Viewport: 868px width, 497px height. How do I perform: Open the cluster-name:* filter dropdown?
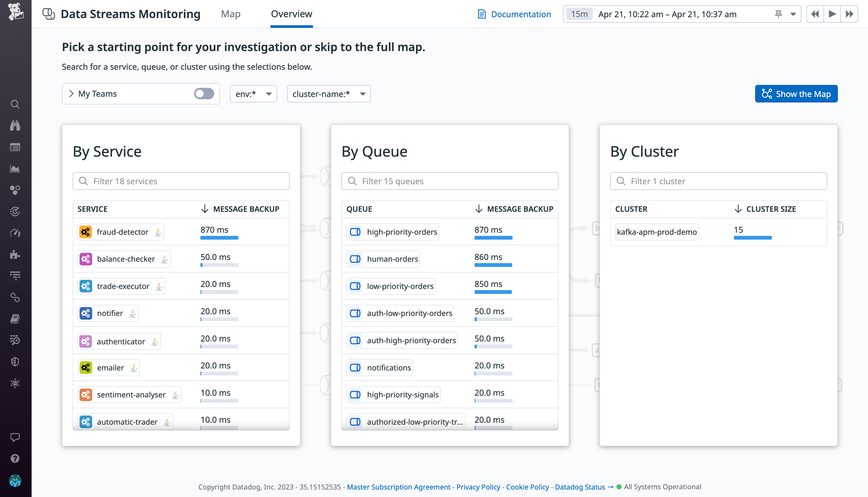(x=328, y=94)
